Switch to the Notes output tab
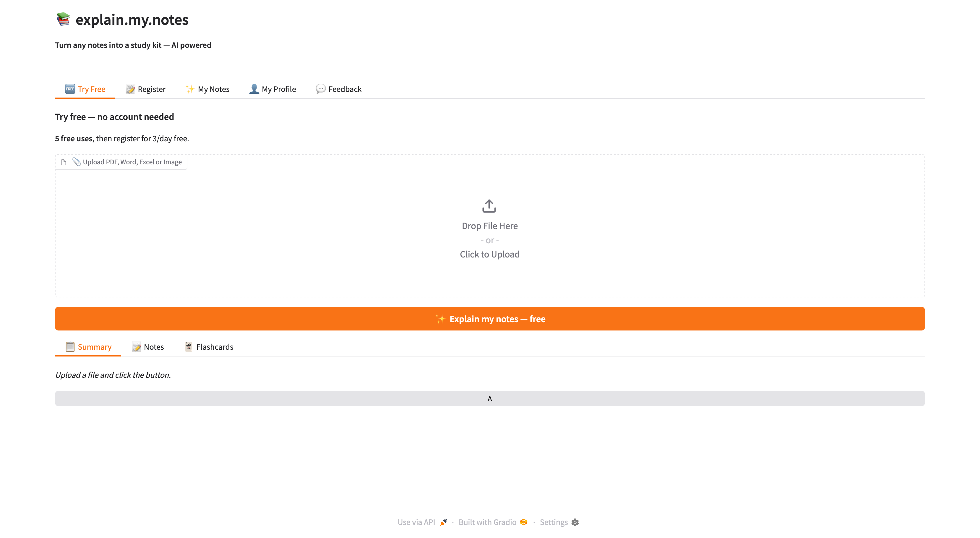 147,347
